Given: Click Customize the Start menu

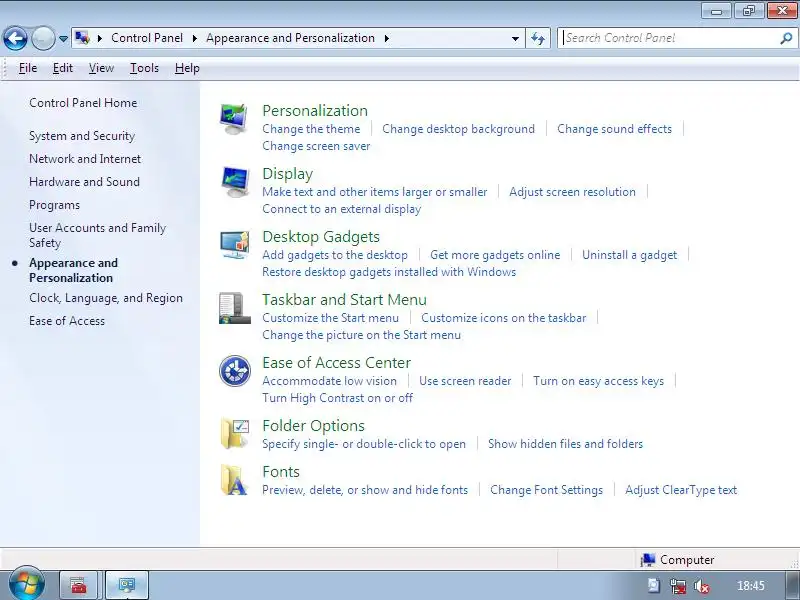Looking at the screenshot, I should coord(331,318).
